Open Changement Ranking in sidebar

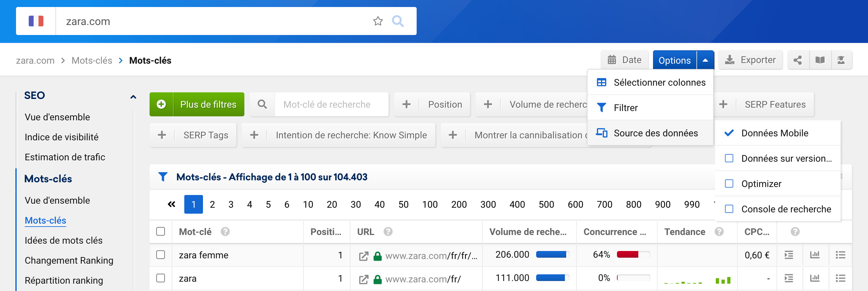[x=69, y=260]
